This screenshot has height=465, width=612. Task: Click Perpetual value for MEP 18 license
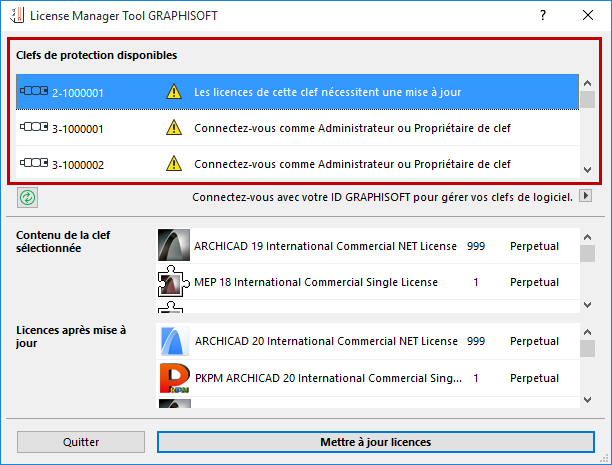pos(534,282)
